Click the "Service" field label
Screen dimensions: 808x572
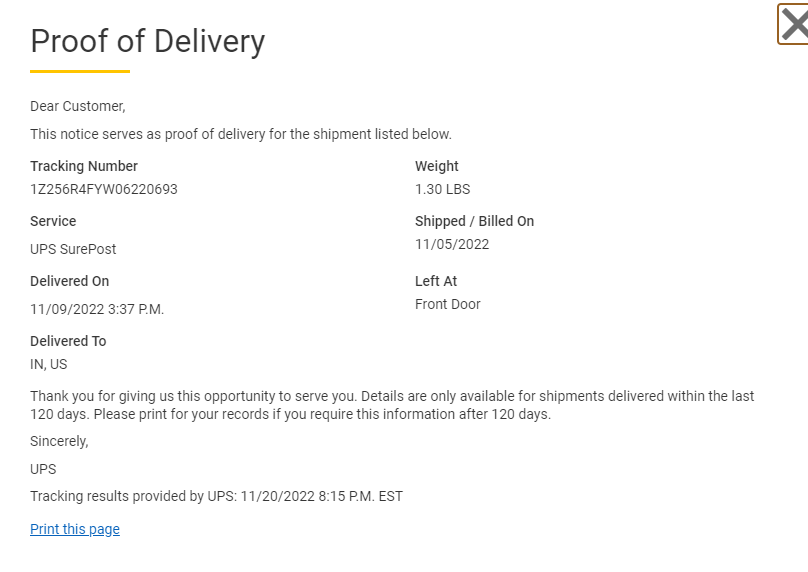53,221
